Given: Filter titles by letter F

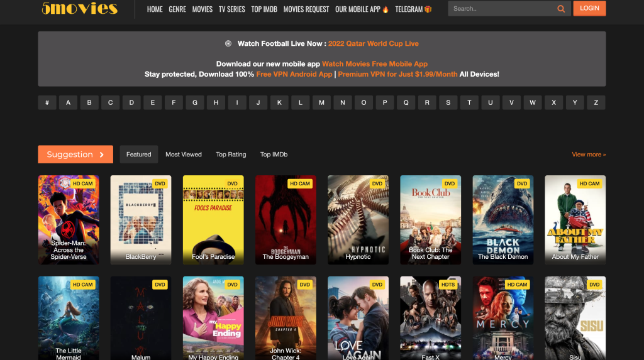Looking at the screenshot, I should pos(174,102).
